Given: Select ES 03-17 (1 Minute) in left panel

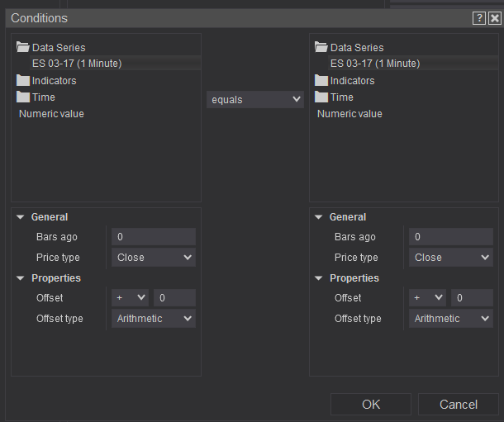Looking at the screenshot, I should (77, 64).
